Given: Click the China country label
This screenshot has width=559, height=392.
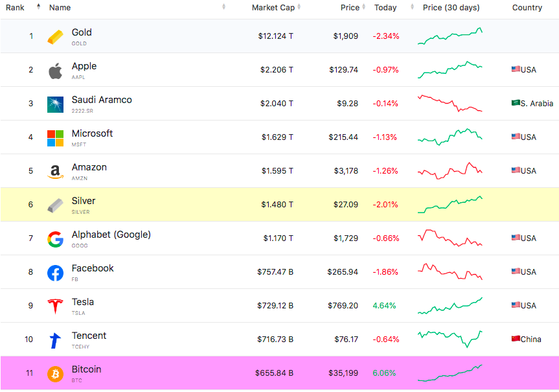Looking at the screenshot, I should pyautogui.click(x=531, y=340).
